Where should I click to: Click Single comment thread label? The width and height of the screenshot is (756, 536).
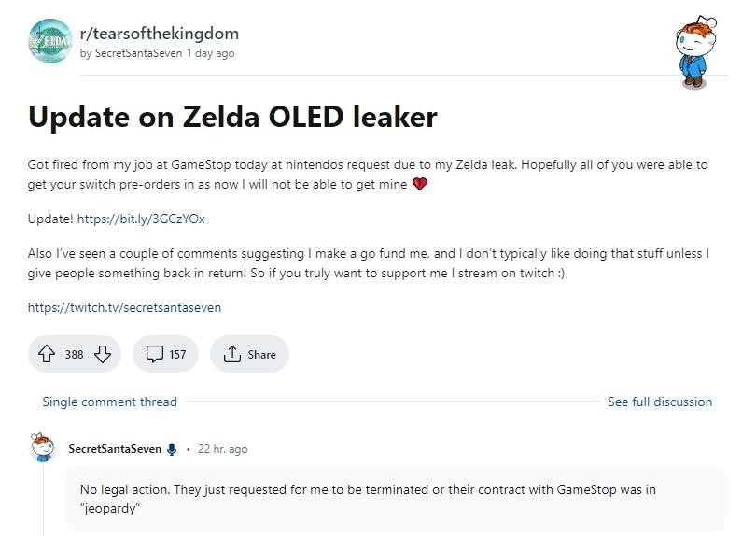(x=109, y=402)
